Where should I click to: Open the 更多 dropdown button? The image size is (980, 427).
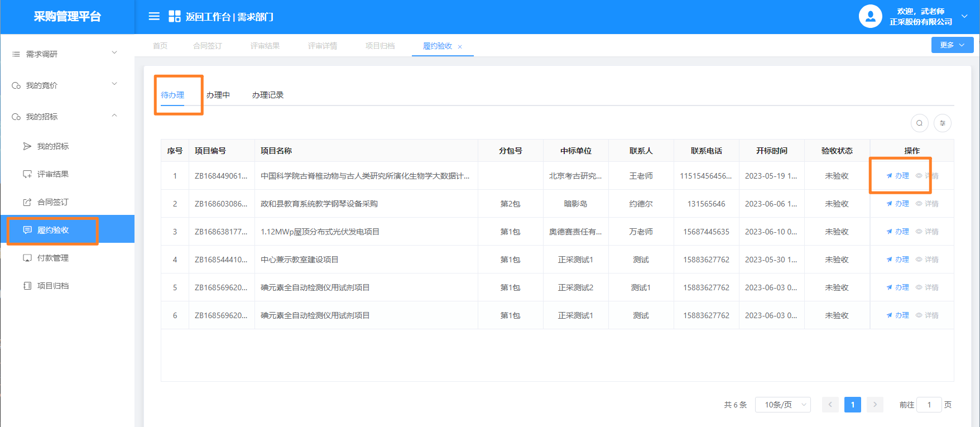952,45
